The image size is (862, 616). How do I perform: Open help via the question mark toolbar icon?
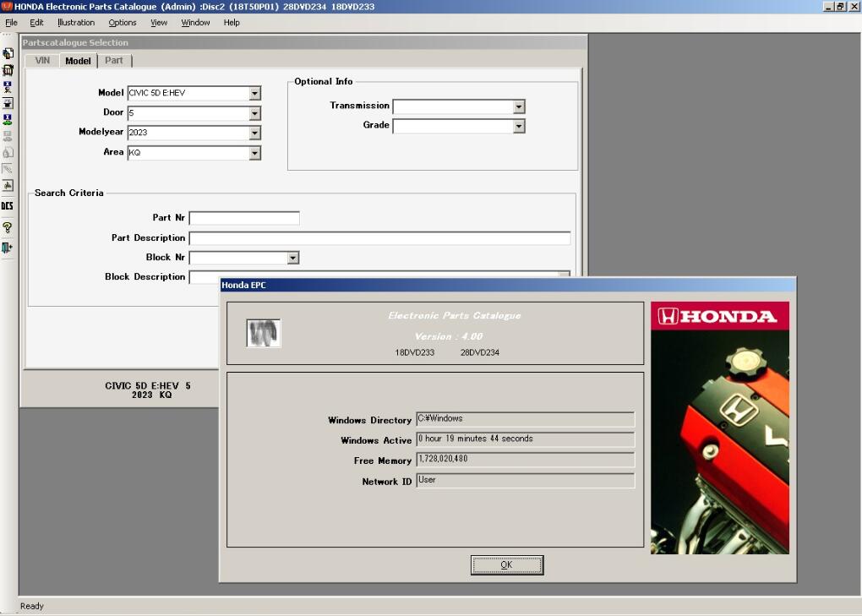click(7, 227)
